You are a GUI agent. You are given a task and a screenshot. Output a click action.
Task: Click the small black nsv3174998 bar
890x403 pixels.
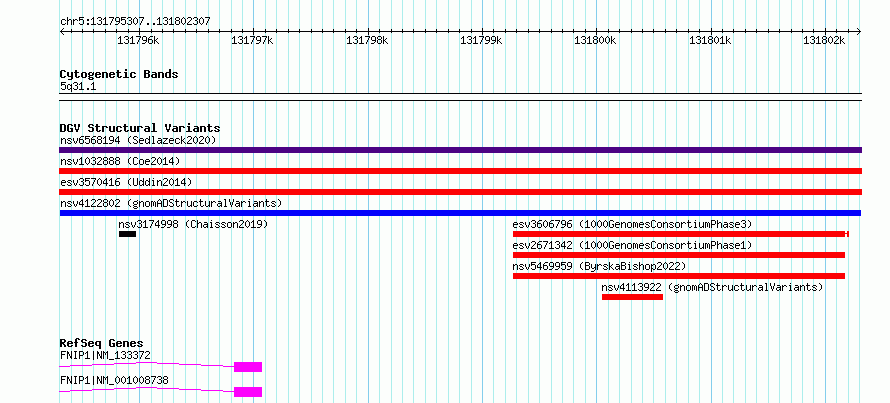point(127,234)
